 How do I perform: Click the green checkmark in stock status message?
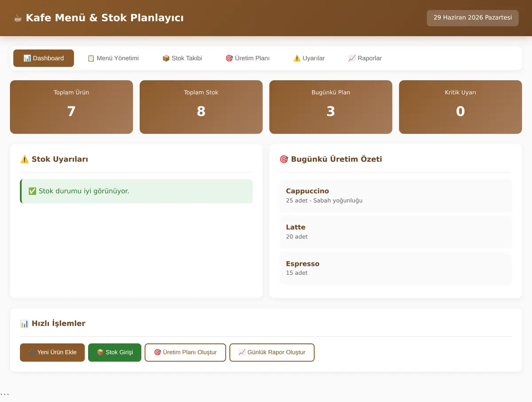32,191
